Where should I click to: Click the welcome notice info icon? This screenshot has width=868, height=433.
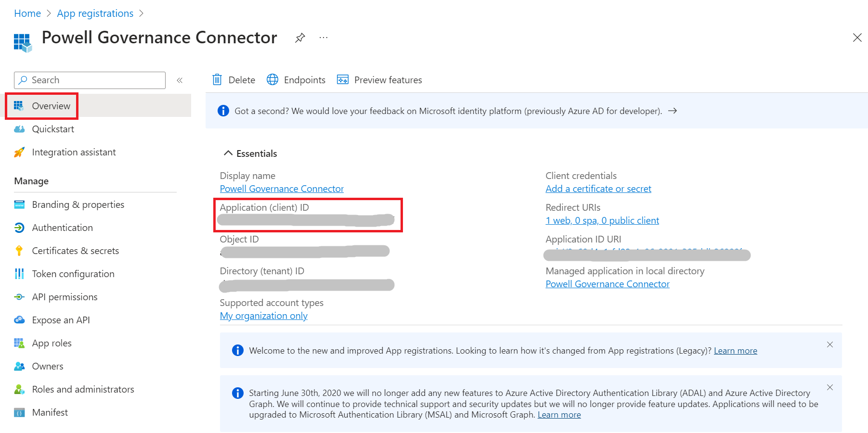238,350
